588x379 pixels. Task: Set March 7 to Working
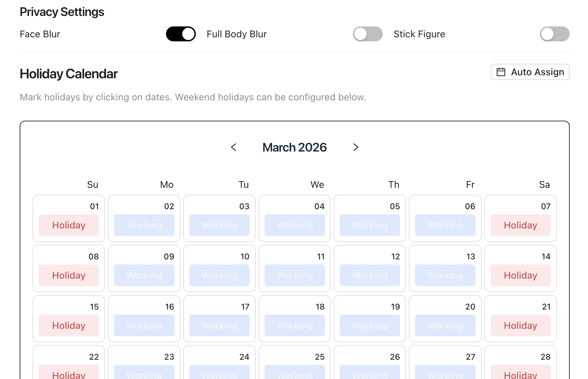[x=520, y=225]
